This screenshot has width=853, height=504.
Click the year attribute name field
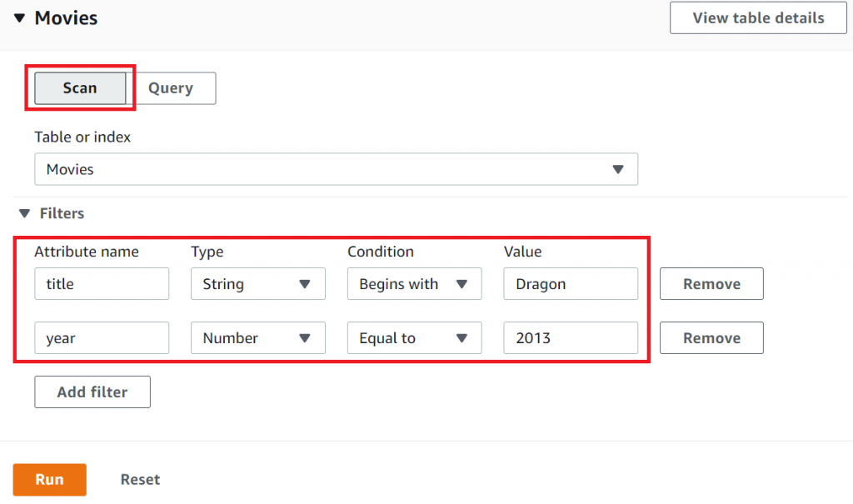click(x=102, y=338)
